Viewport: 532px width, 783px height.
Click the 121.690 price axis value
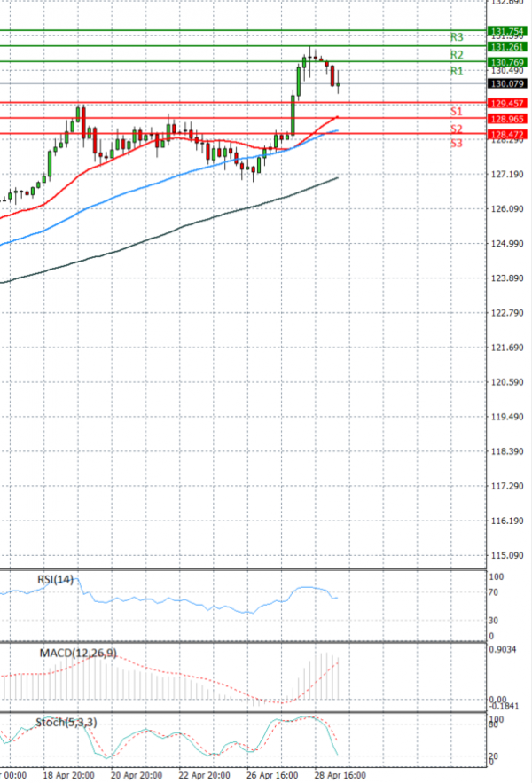tap(507, 348)
